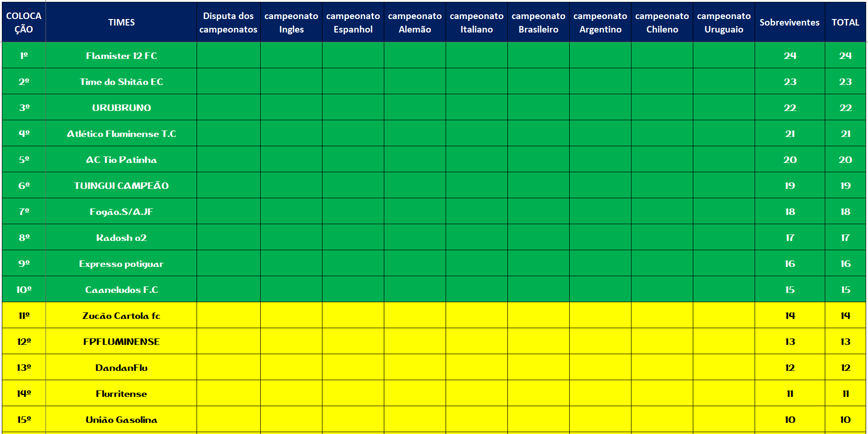Click the TIMES column header
The image size is (868, 434).
pyautogui.click(x=121, y=22)
